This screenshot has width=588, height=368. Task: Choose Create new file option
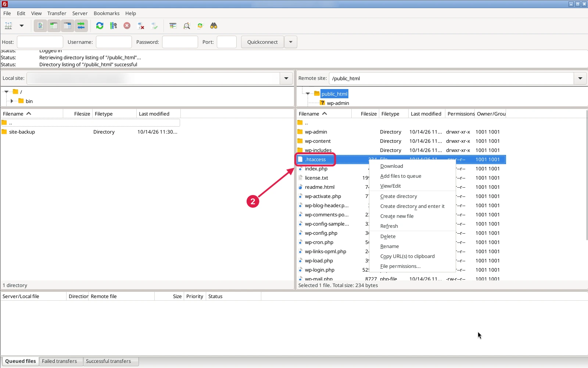click(412, 216)
